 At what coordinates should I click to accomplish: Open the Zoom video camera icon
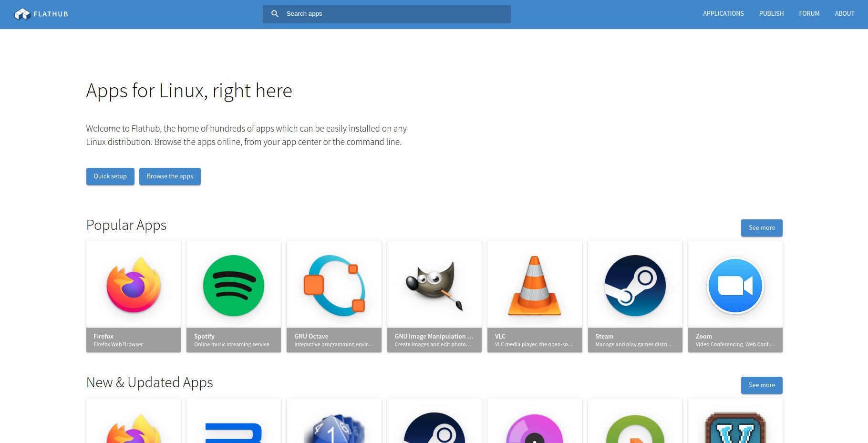735,285
